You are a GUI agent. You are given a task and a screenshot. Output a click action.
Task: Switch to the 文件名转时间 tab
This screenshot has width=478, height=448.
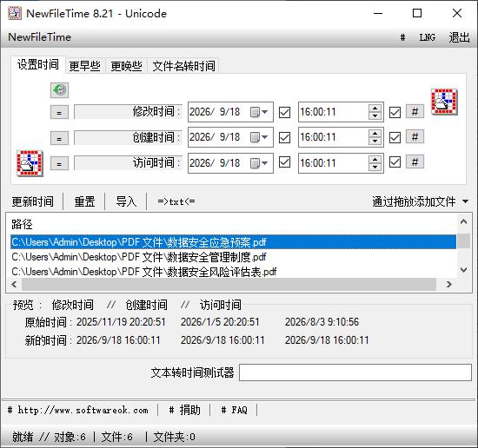click(183, 66)
